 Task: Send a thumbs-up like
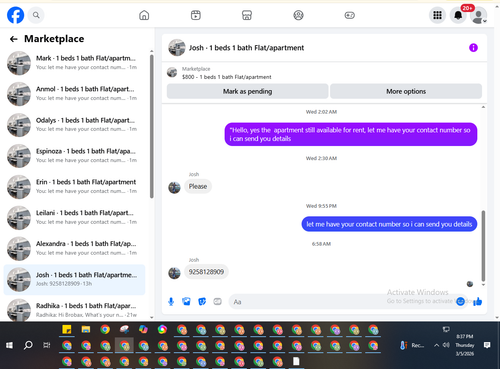pos(478,301)
